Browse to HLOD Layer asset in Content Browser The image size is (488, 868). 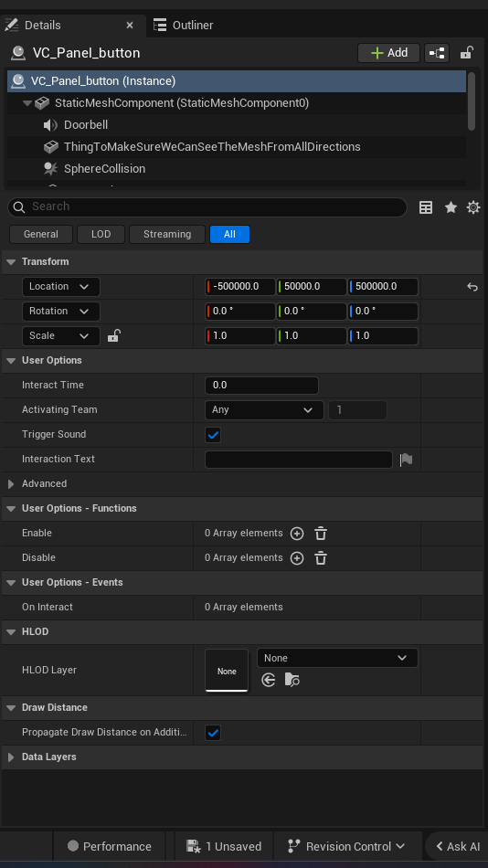292,680
